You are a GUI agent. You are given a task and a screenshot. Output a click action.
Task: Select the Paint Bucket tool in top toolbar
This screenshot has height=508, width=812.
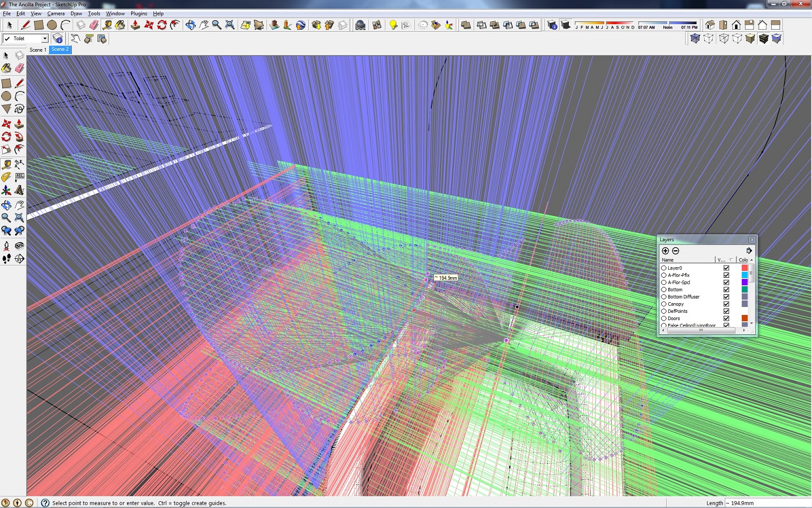[121, 25]
